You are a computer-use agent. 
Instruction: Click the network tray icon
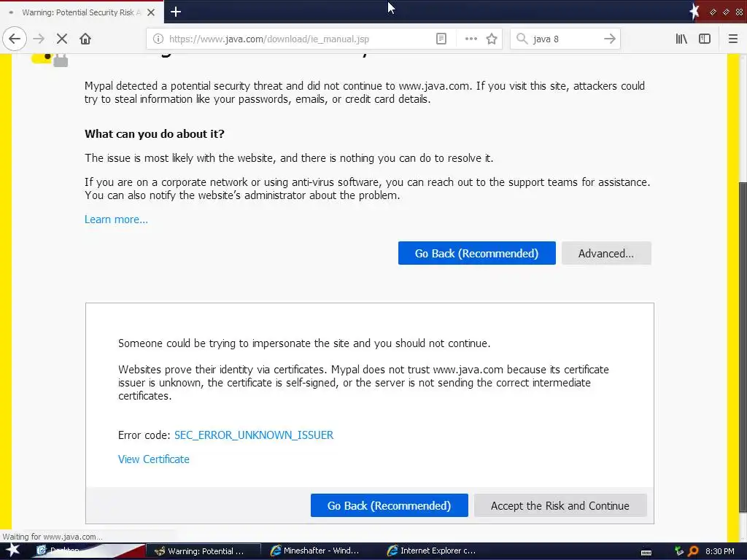(x=679, y=551)
